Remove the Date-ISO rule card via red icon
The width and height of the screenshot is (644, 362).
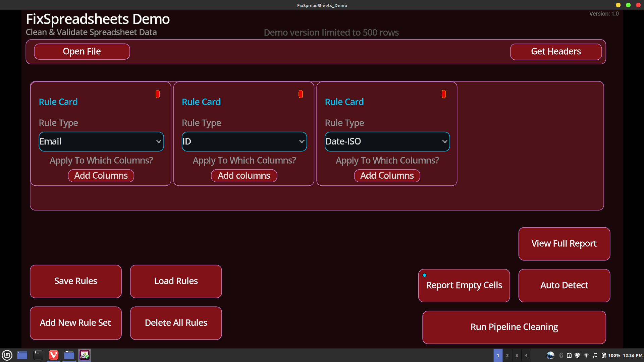(443, 94)
